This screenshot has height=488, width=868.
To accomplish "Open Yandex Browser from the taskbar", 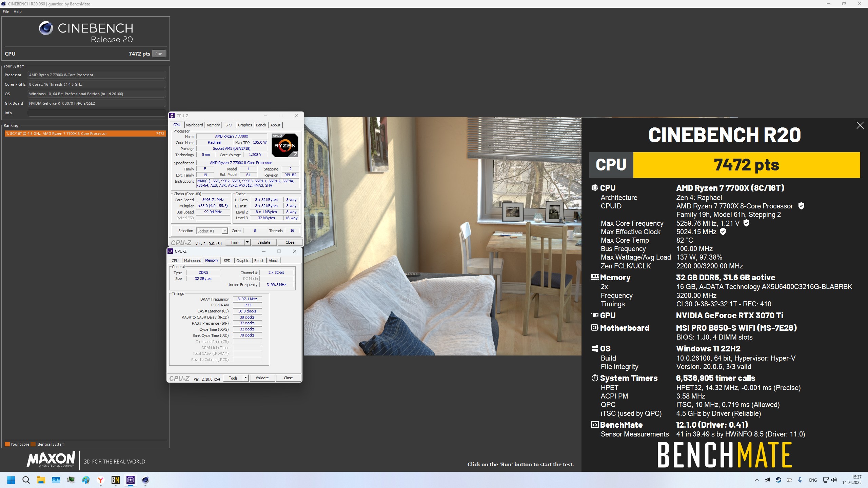I will point(101,480).
